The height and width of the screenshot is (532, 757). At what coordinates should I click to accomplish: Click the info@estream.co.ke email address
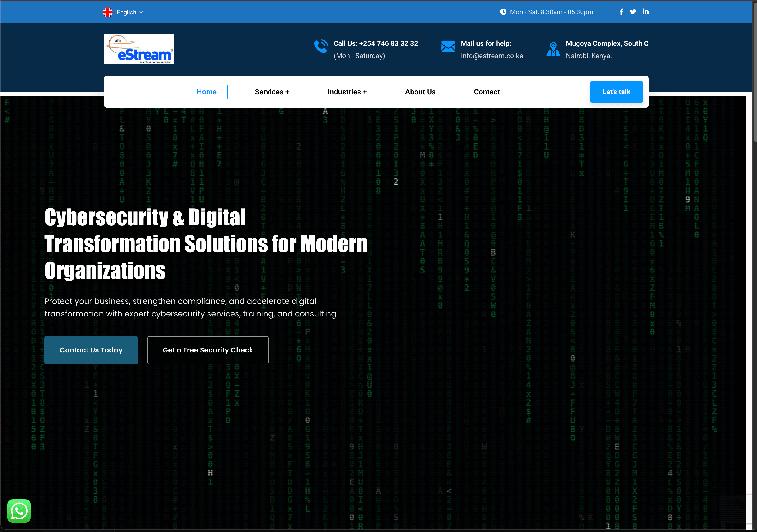pyautogui.click(x=492, y=56)
